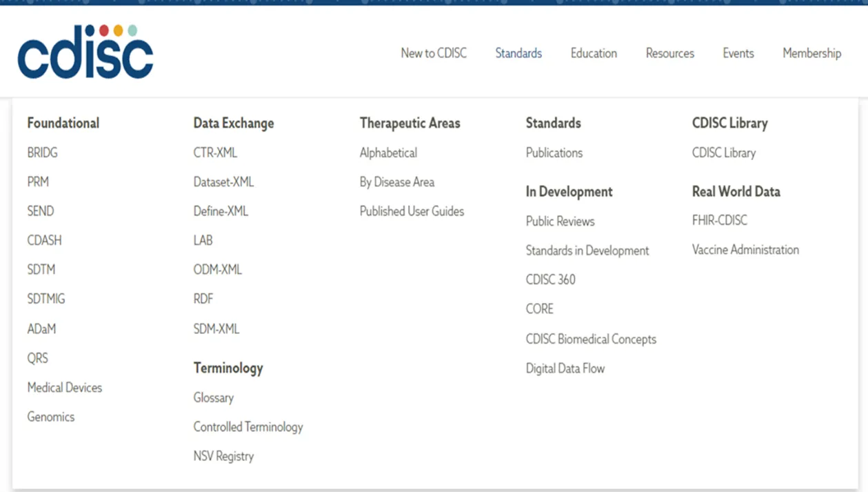Open the Digital Data Flow link
This screenshot has height=492, width=868.
565,368
